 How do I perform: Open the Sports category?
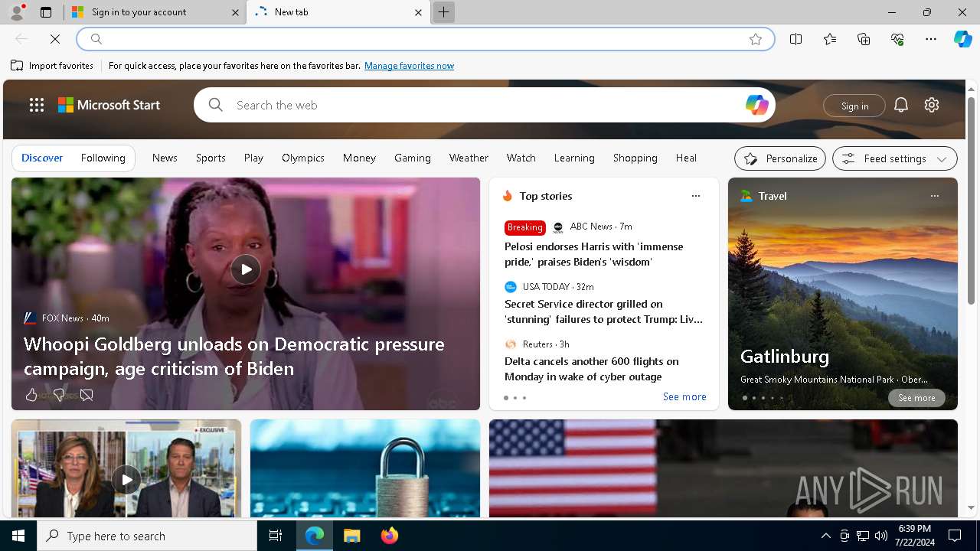(x=211, y=158)
